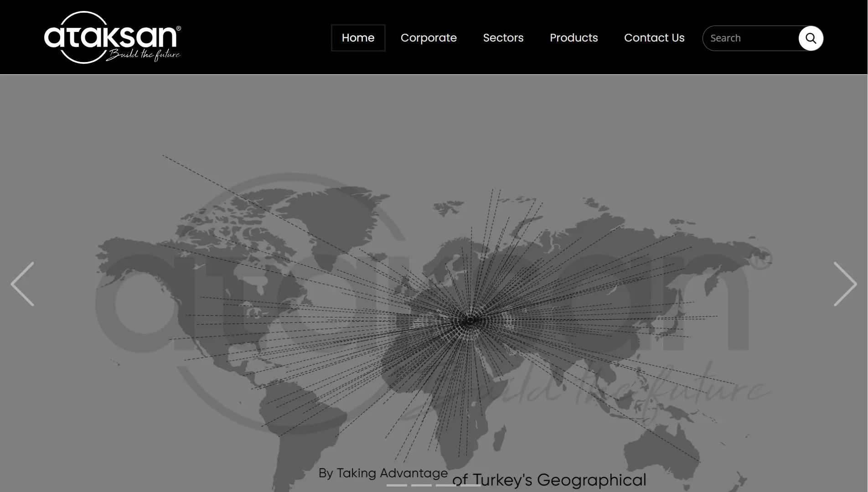Go to the previous slide with left arrow
Viewport: 868px width, 492px height.
(x=22, y=284)
